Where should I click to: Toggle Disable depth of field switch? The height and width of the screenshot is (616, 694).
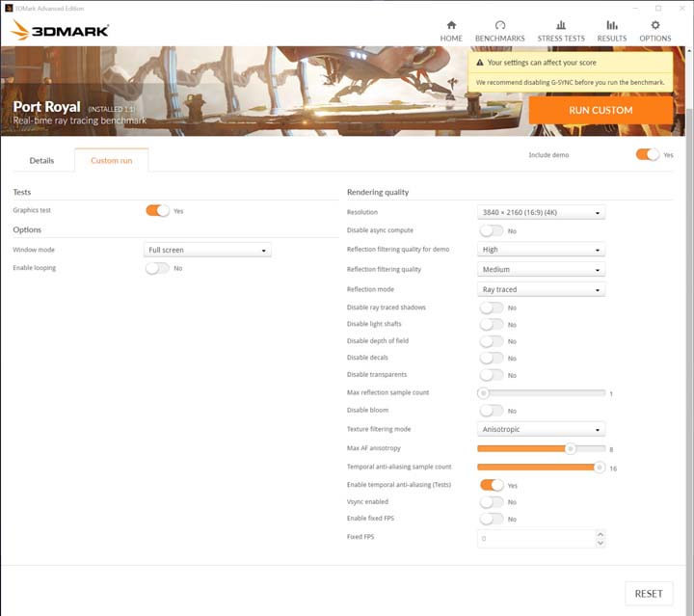tap(492, 341)
